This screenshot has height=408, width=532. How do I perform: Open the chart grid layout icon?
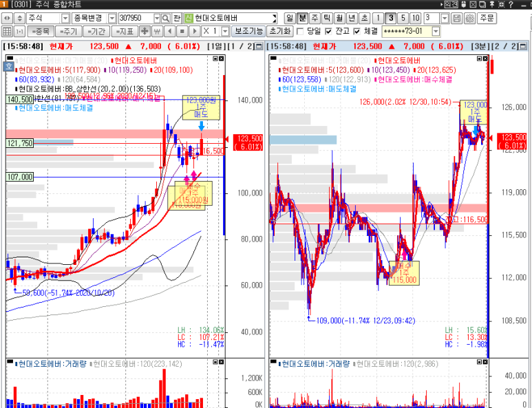click(7, 32)
